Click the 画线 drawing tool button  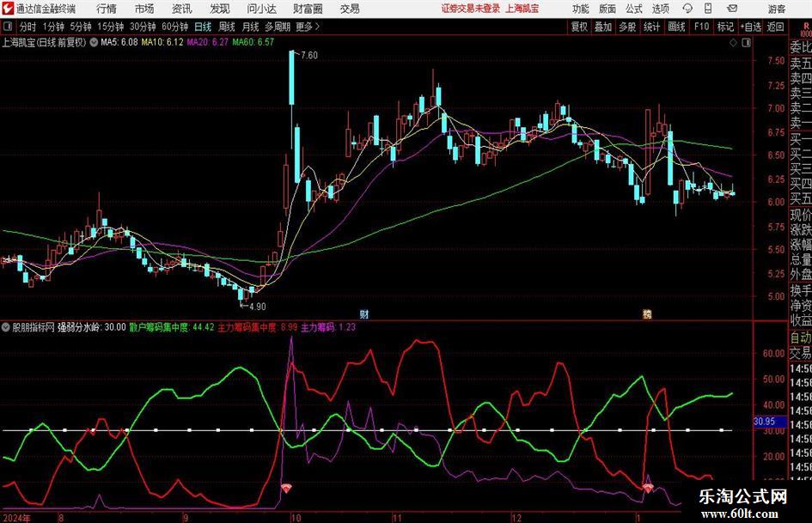(676, 27)
